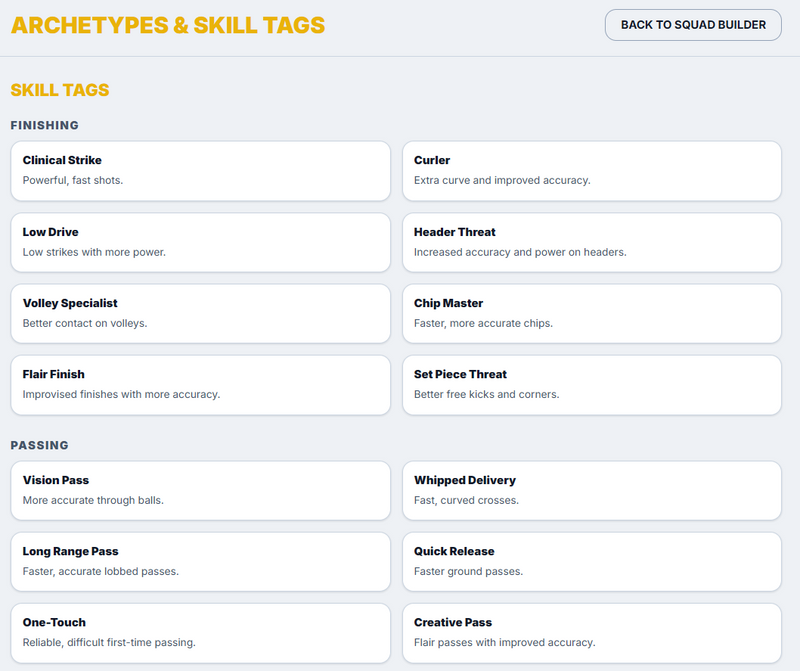Open the Curler skill tag card
Image resolution: width=800 pixels, height=671 pixels.
(592, 171)
